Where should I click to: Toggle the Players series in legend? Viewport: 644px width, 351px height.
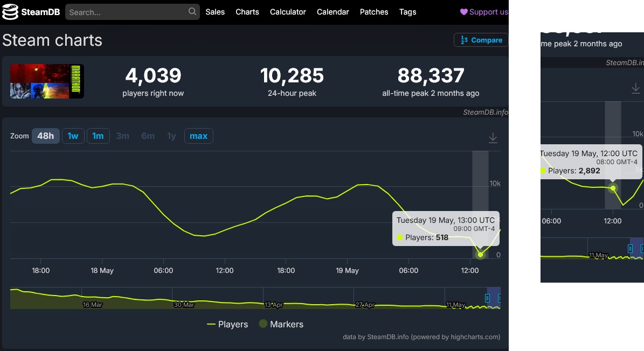(x=227, y=324)
